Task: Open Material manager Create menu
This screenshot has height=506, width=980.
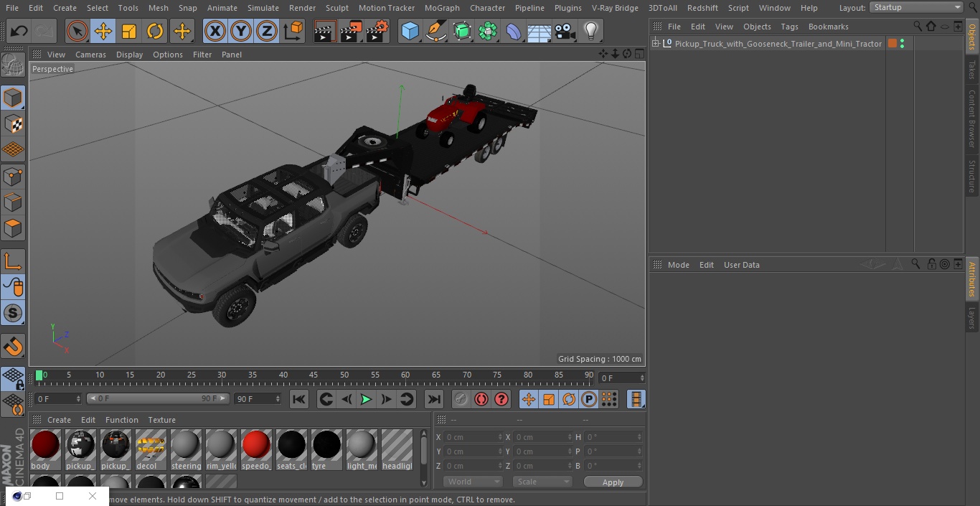Action: coord(59,420)
